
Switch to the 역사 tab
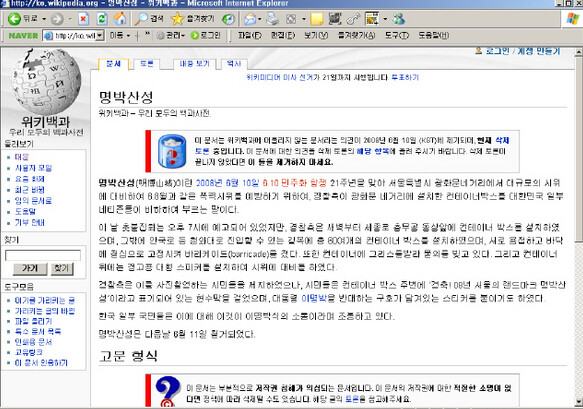pyautogui.click(x=234, y=64)
